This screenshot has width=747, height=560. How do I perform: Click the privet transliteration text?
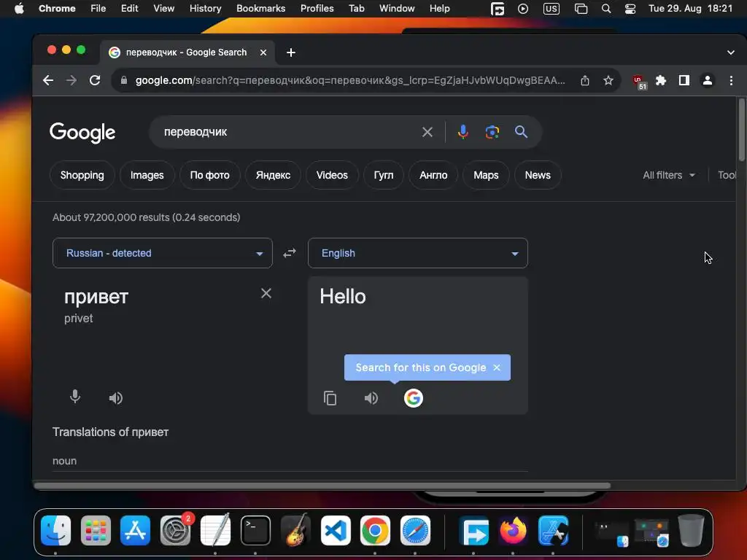pyautogui.click(x=79, y=319)
